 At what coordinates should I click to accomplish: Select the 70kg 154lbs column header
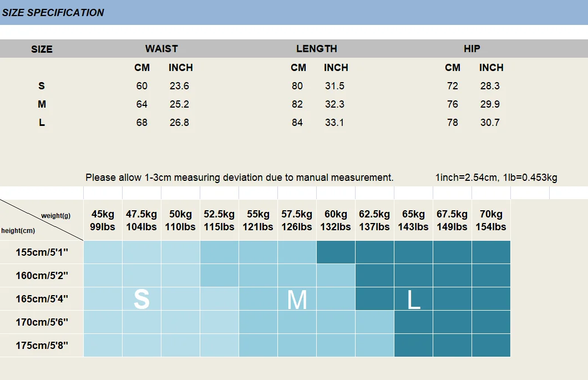[491, 221]
